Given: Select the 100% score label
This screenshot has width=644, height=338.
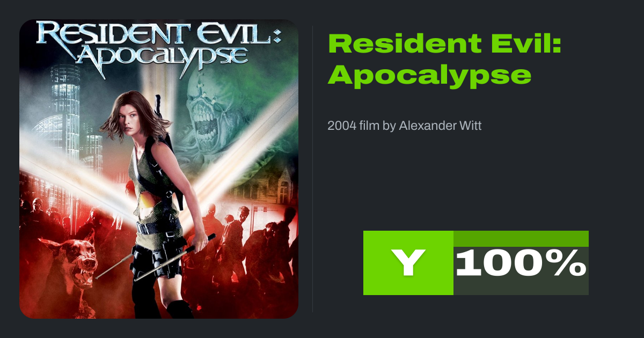Looking at the screenshot, I should [x=521, y=263].
